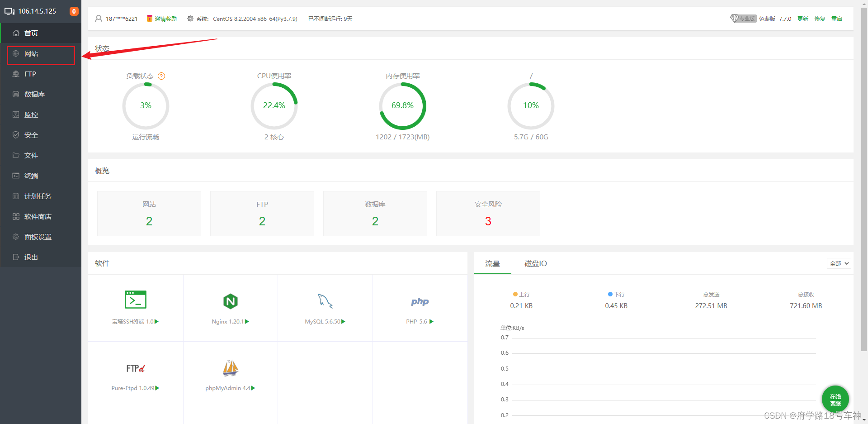Click the user avatar icon near 187****6221
Viewport: 868px width, 424px height.
click(99, 19)
